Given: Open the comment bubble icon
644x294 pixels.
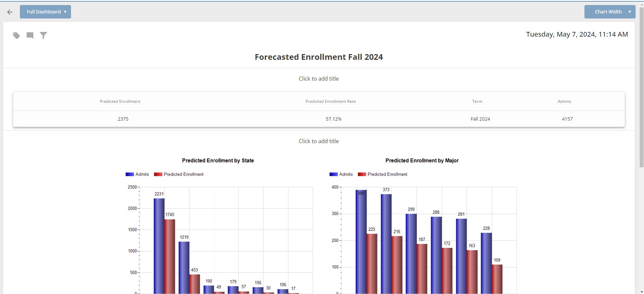Looking at the screenshot, I should [30, 35].
